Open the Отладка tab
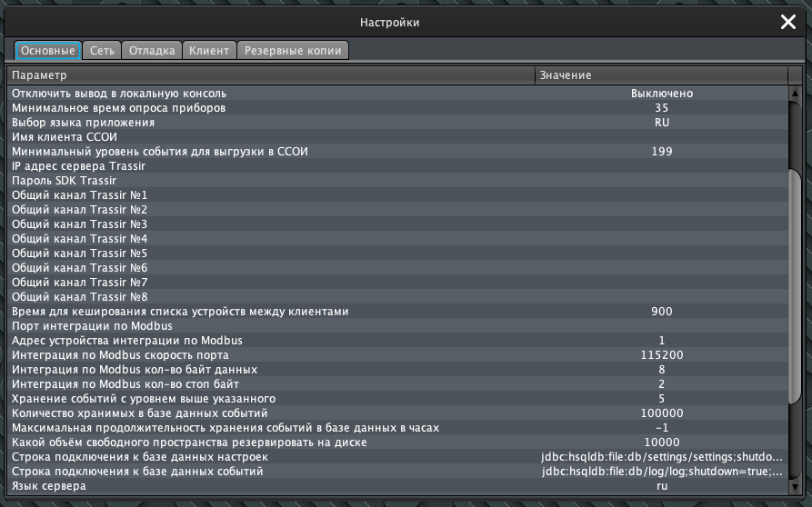Viewport: 812px width, 507px height. point(151,51)
